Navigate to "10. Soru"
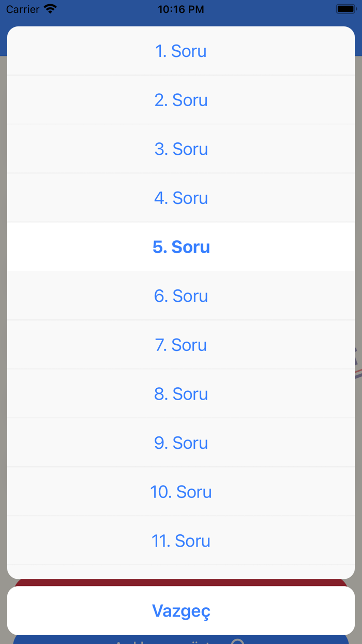Screen dimensions: 362x644 (181, 492)
